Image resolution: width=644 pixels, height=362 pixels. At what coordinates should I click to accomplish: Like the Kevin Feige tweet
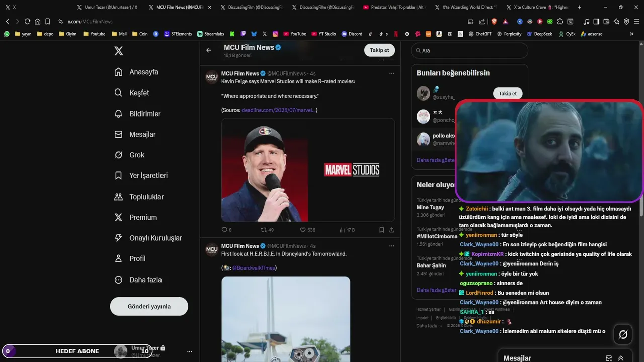(x=307, y=230)
